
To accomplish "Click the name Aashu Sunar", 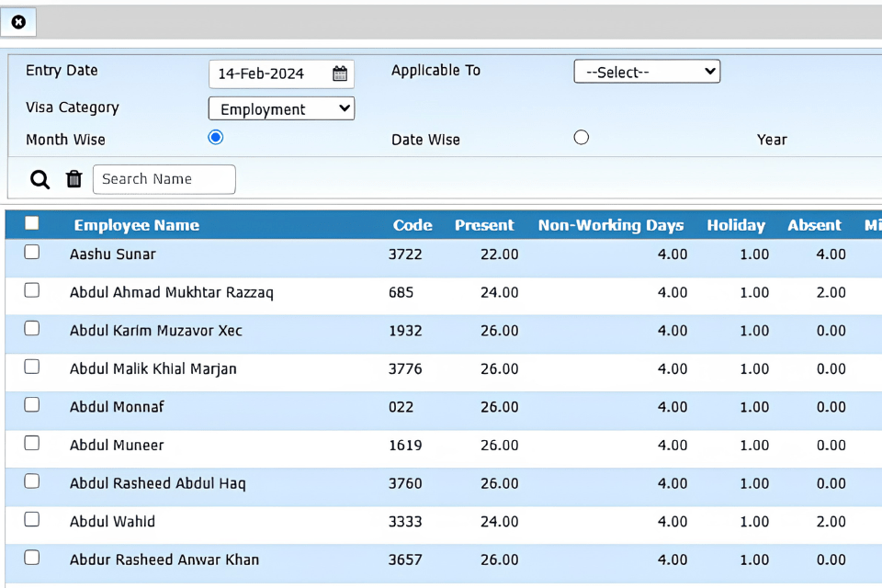I will [112, 254].
